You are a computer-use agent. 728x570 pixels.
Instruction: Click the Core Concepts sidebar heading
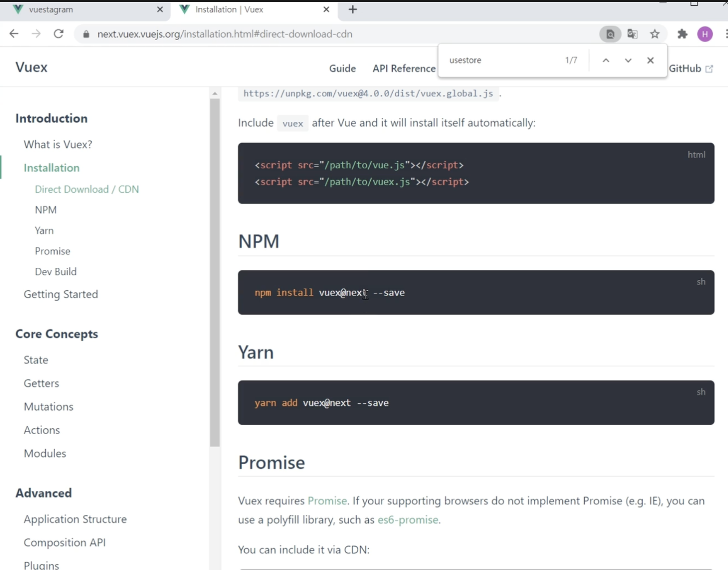57,334
